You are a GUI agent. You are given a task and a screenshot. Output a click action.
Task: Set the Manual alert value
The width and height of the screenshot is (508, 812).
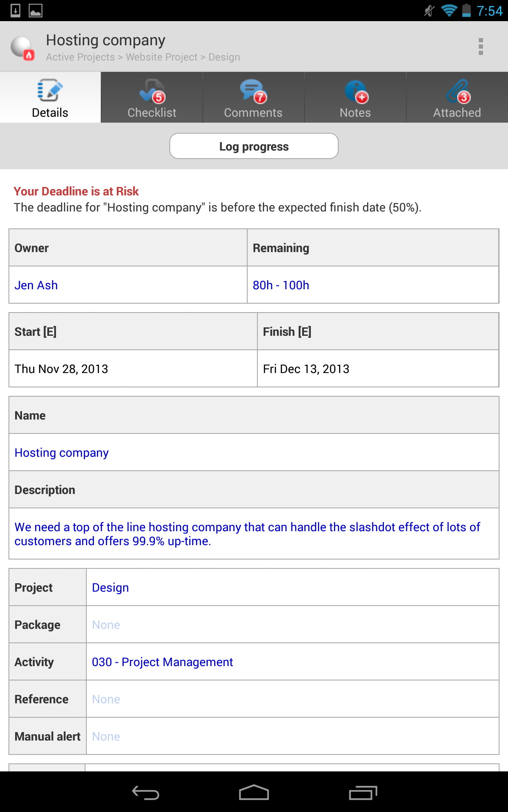[106, 736]
